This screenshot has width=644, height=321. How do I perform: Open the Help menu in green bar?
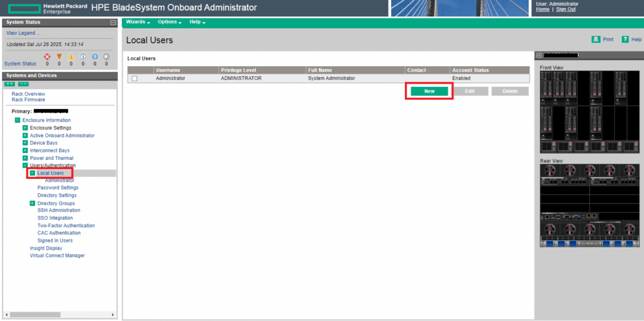(x=197, y=22)
